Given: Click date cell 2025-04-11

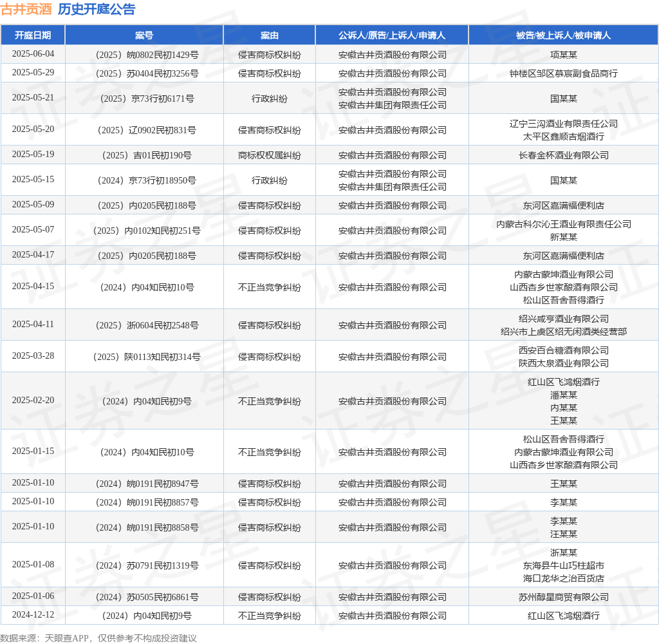Looking at the screenshot, I should click(33, 325).
